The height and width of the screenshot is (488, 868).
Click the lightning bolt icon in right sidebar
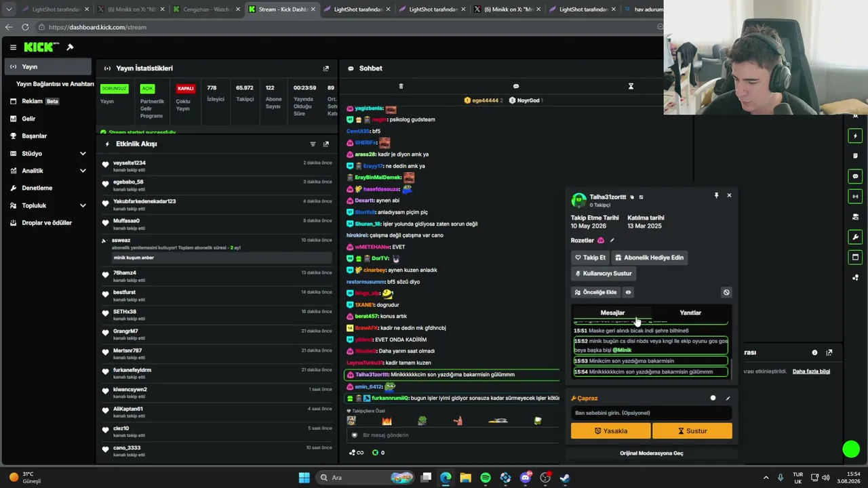tap(855, 136)
